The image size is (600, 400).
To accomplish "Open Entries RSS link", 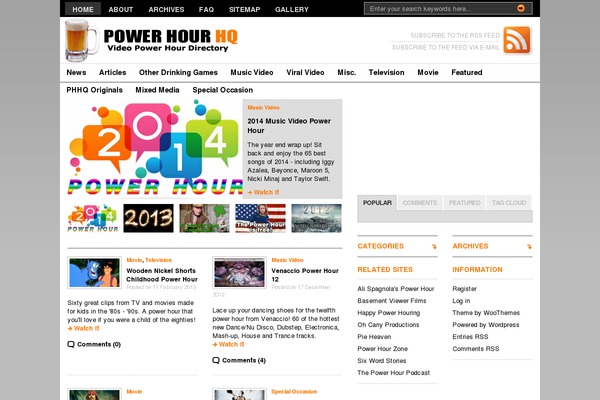I will (x=470, y=337).
